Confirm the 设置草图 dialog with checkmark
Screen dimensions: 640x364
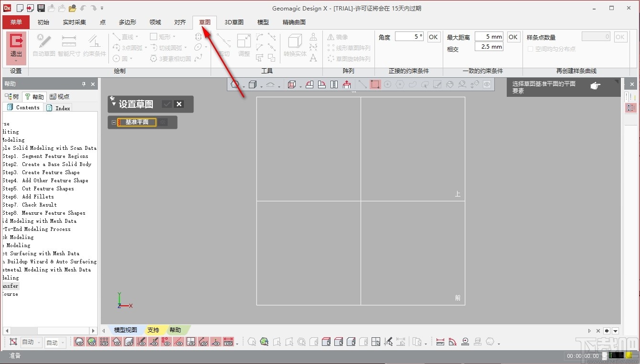point(166,104)
